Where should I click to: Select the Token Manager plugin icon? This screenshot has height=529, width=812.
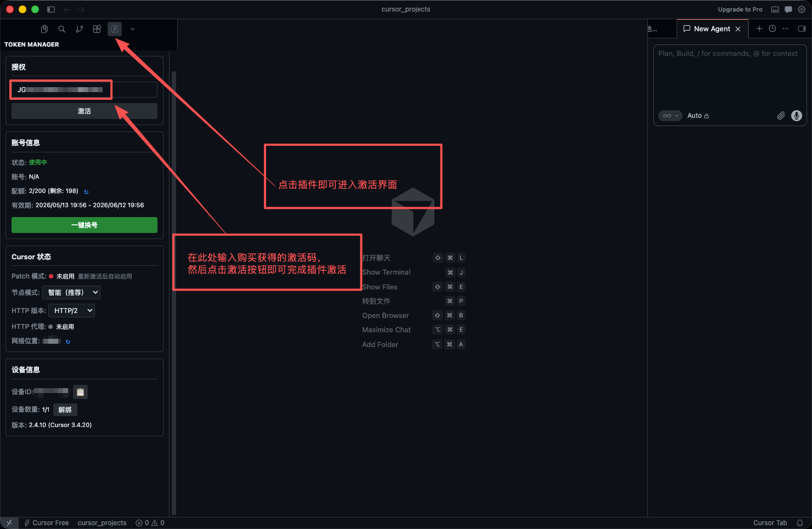(115, 29)
